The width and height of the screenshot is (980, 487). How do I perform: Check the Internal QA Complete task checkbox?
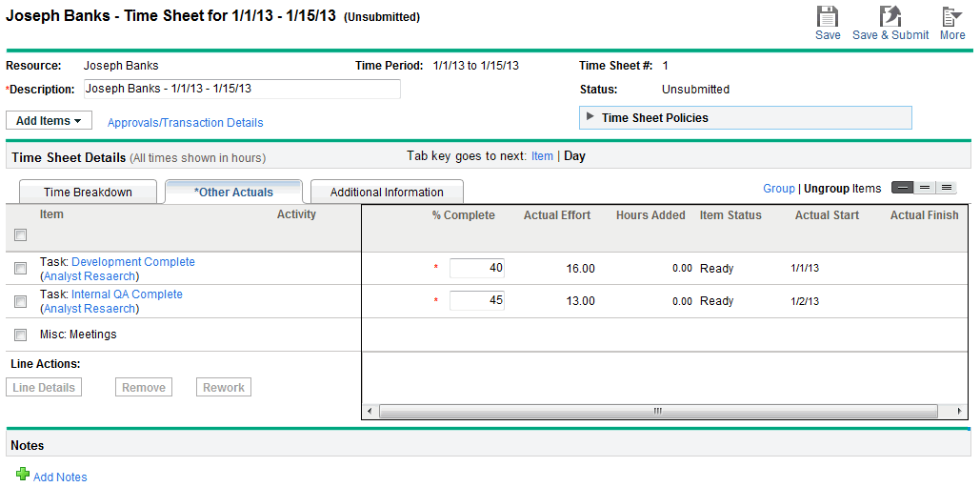[21, 301]
